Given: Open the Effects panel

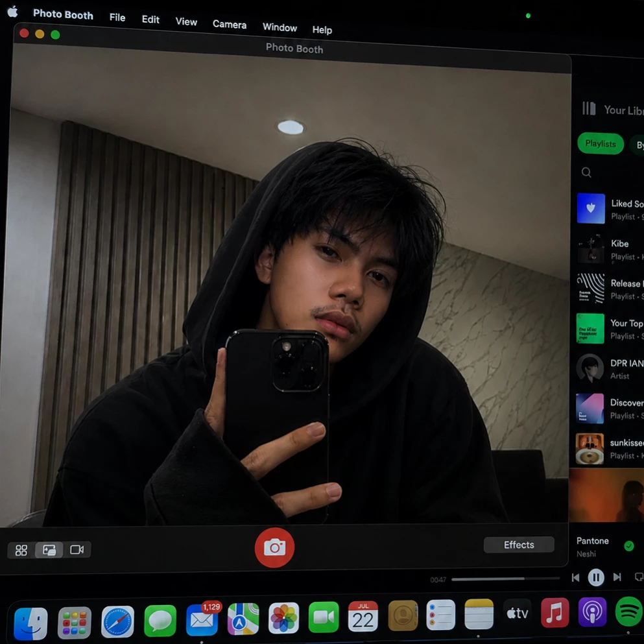Looking at the screenshot, I should (519, 545).
